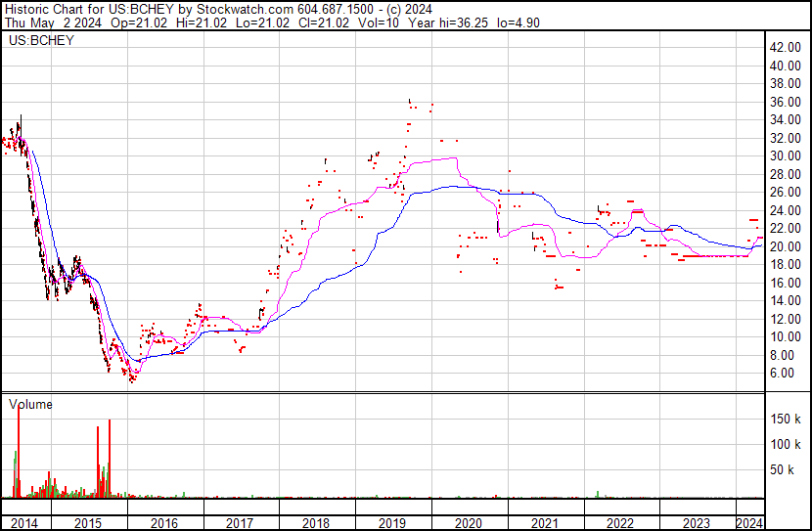Click the 2024 year label at right end

[750, 523]
